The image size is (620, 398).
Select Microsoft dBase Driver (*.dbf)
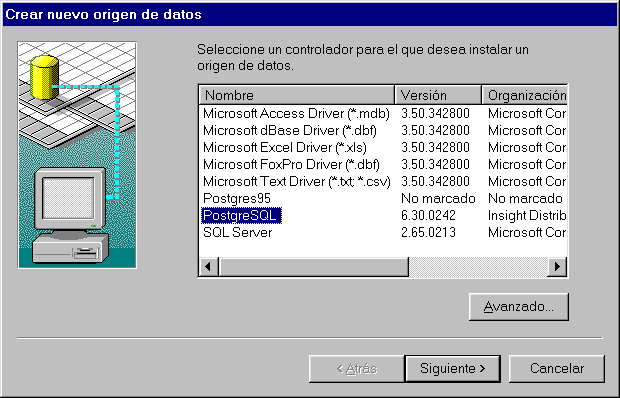tap(290, 130)
